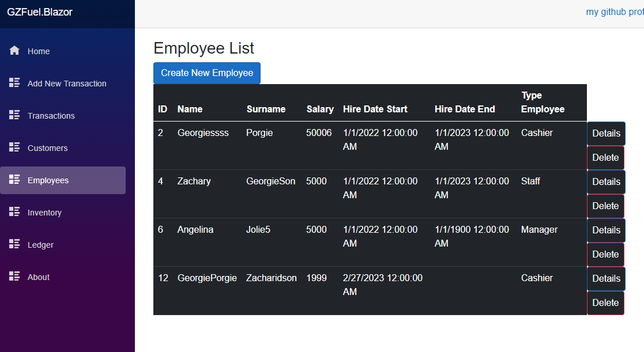Click the ID cell 6
This screenshot has height=352, width=644.
161,230
